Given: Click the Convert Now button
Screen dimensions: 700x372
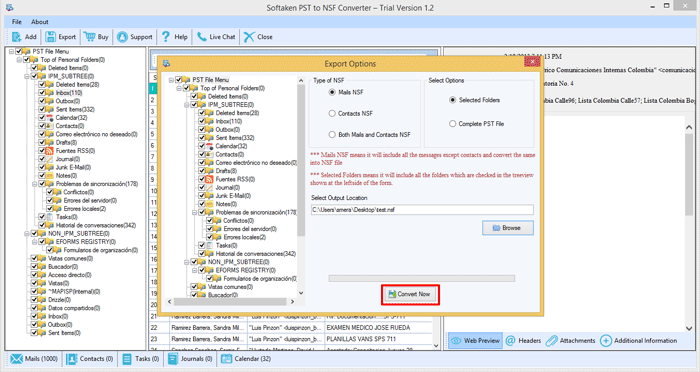Looking at the screenshot, I should coord(410,294).
